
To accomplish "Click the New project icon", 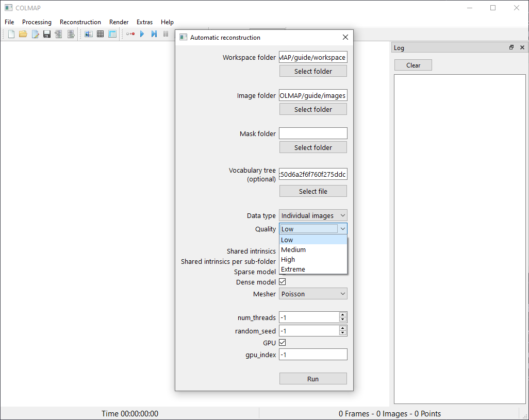I will pos(11,34).
